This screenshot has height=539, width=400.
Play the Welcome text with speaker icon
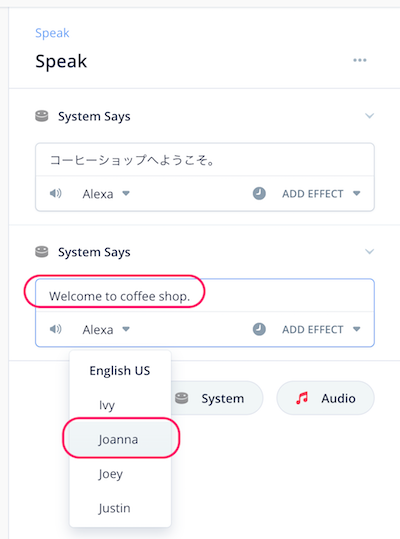(55, 329)
